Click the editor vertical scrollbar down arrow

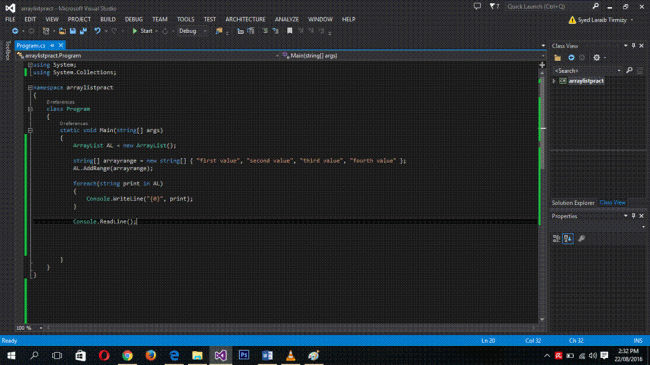coord(542,320)
